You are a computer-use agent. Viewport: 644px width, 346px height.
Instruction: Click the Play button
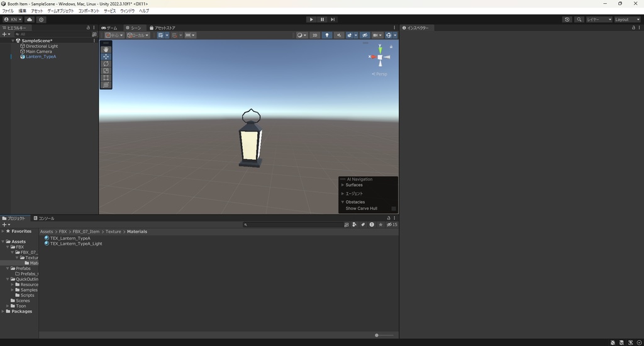[x=311, y=20]
